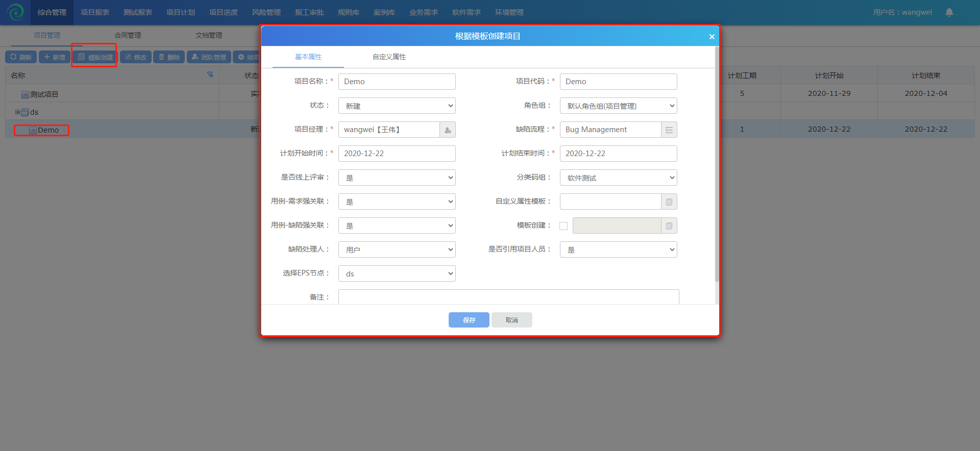Enable the template creation checkbox

563,226
